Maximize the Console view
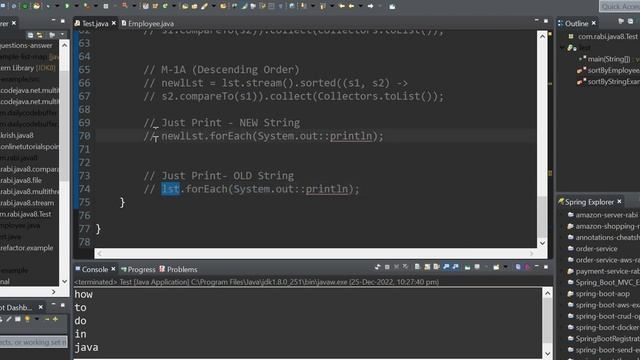 click(x=546, y=267)
